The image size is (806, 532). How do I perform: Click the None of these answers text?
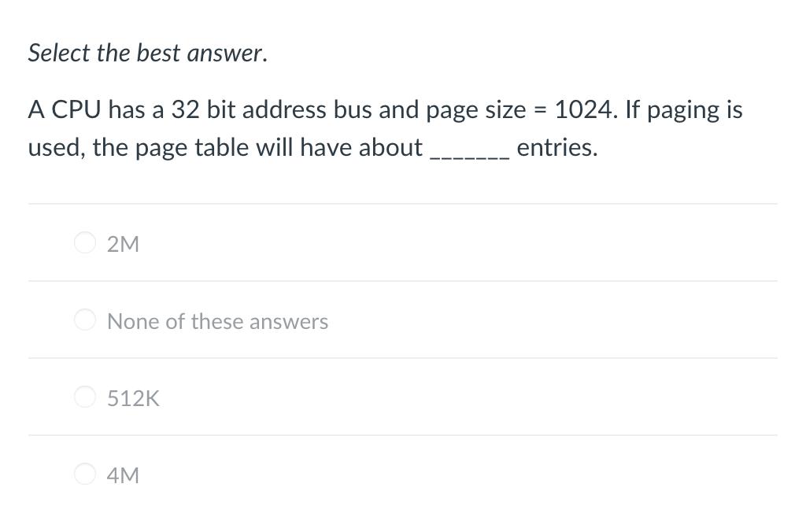(217, 321)
